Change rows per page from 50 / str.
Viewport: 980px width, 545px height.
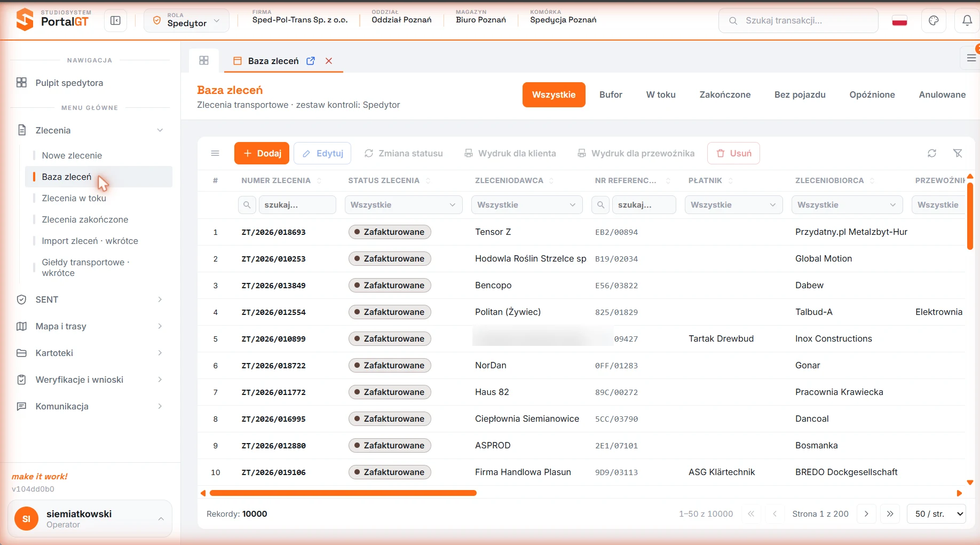tap(937, 514)
